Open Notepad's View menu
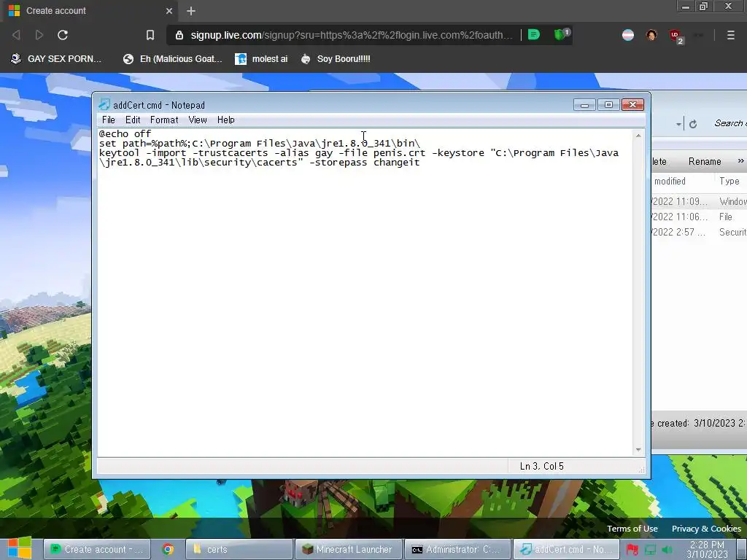This screenshot has width=747, height=560. click(198, 120)
